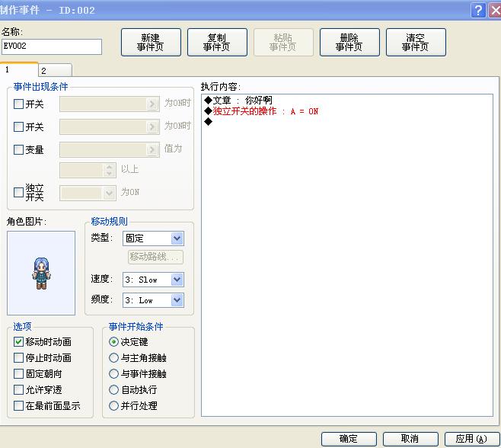The image size is (501, 448).
Task: Open the 速度 dropdown showing 3: Slow
Action: pos(153,280)
